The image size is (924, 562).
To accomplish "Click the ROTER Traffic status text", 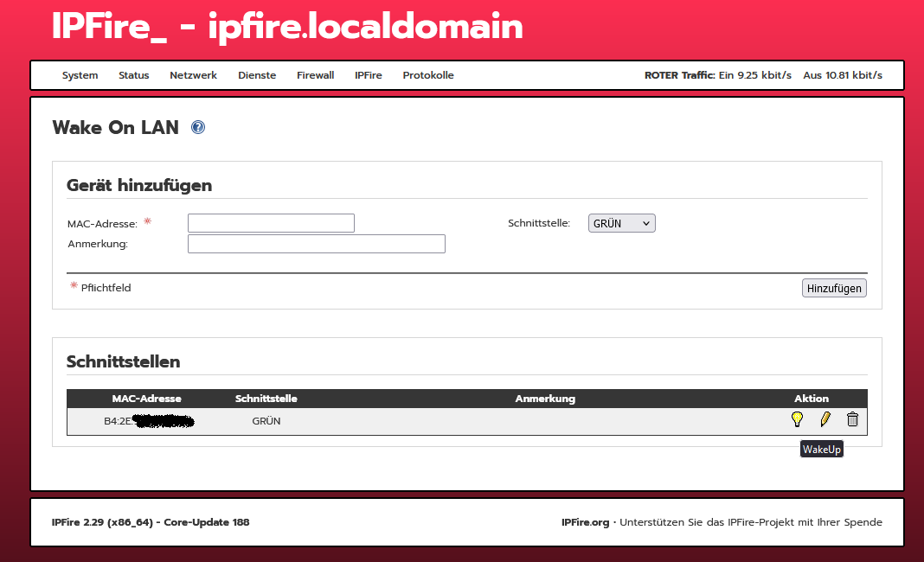I will (x=718, y=75).
